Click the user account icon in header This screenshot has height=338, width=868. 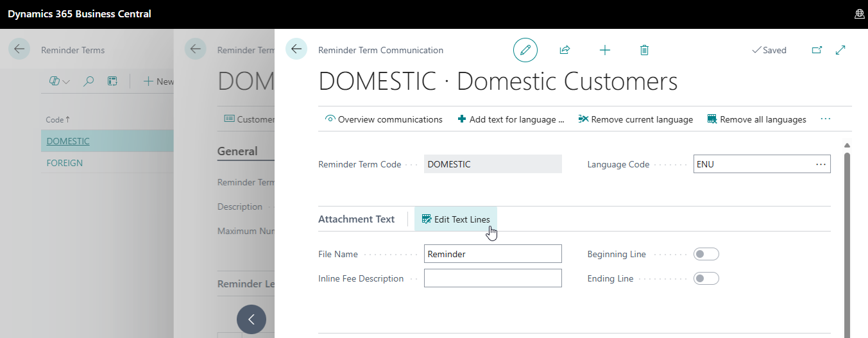(x=859, y=14)
